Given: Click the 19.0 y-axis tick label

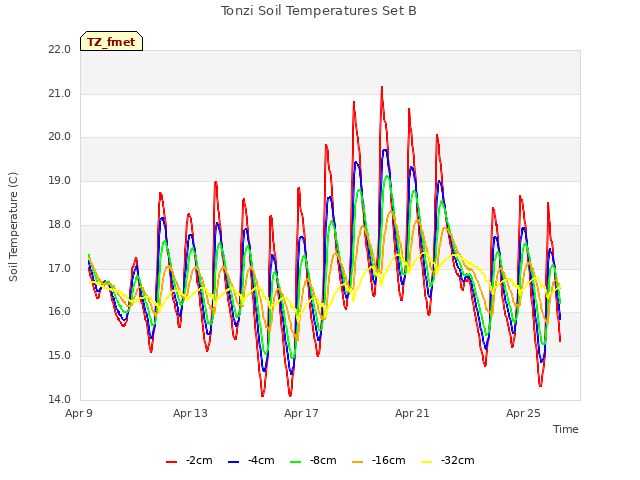Looking at the screenshot, I should [x=60, y=180].
